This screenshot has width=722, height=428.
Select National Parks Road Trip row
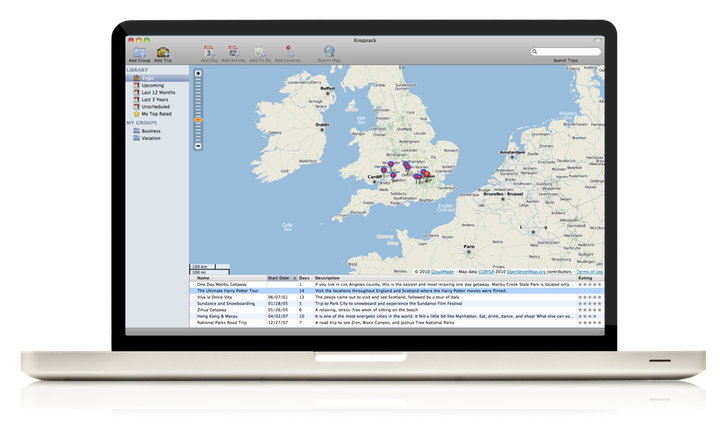[397, 323]
